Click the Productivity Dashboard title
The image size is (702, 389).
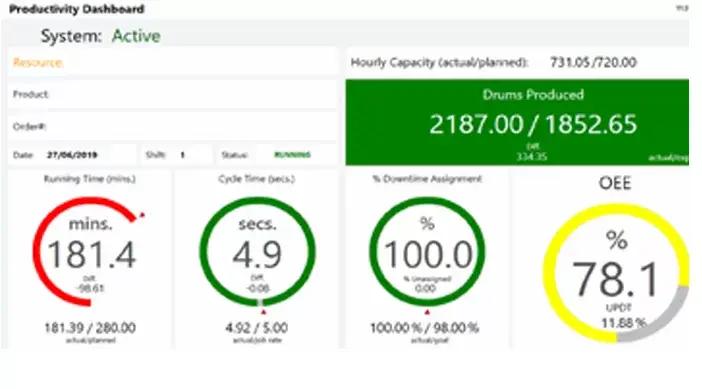click(77, 9)
